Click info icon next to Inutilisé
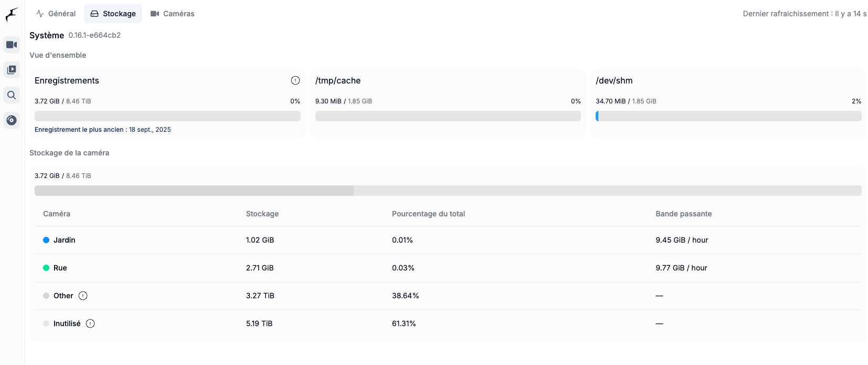Image resolution: width=868 pixels, height=365 pixels. coord(90,324)
